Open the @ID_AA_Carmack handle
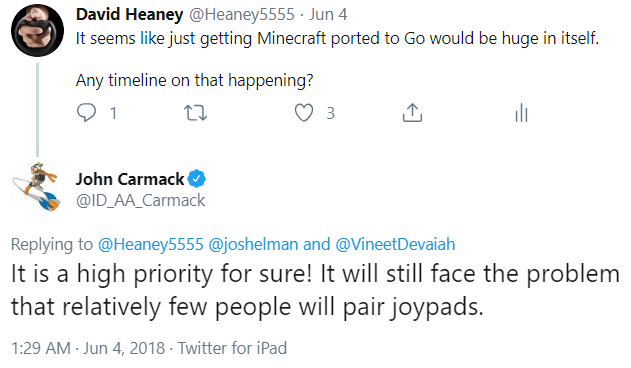The height and width of the screenshot is (368, 631). (x=140, y=200)
